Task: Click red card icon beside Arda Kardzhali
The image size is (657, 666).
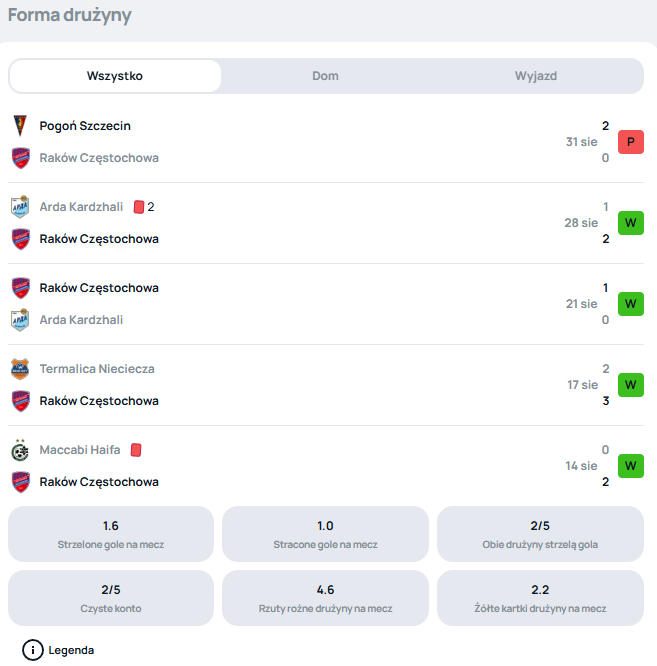Action: pyautogui.click(x=139, y=207)
